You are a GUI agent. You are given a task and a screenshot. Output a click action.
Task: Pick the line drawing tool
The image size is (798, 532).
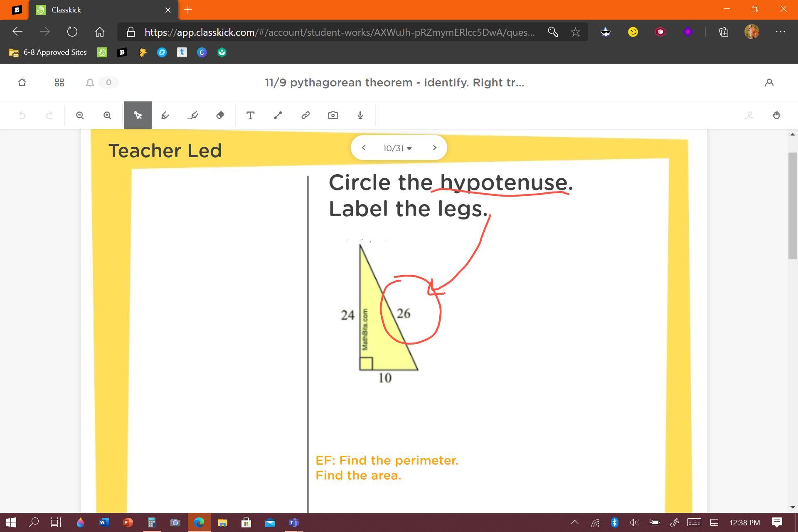coord(278,116)
